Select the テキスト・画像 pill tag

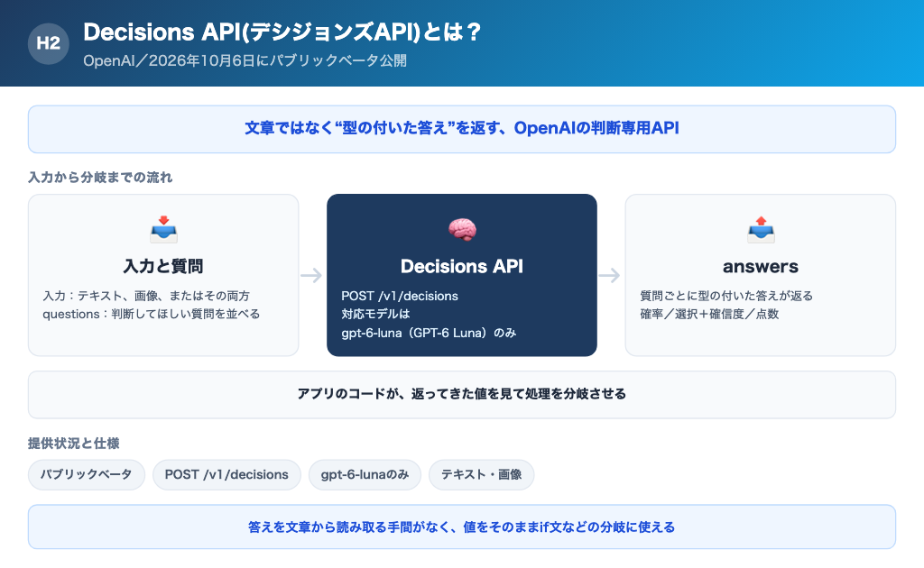pyautogui.click(x=482, y=474)
